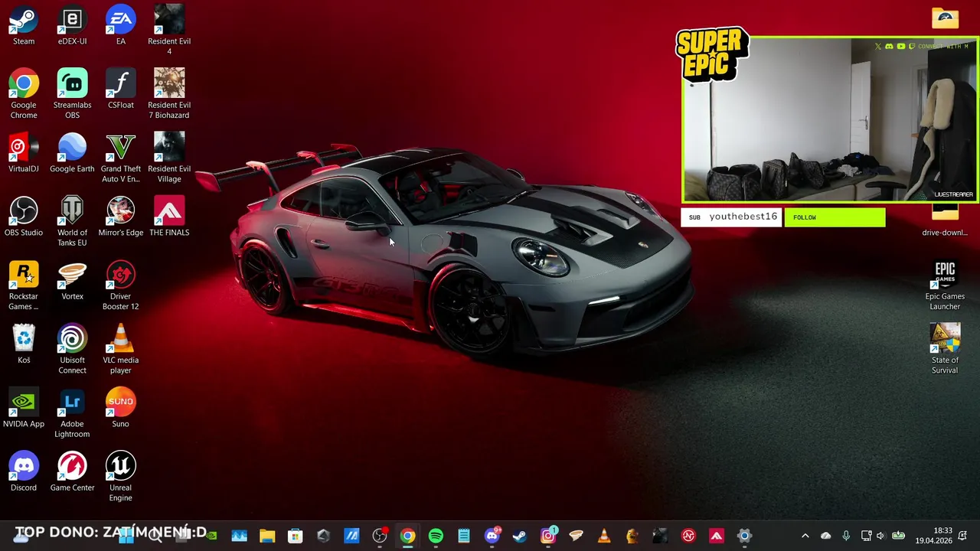Select the Rockstar Games launcher desktop icon

coord(24,285)
